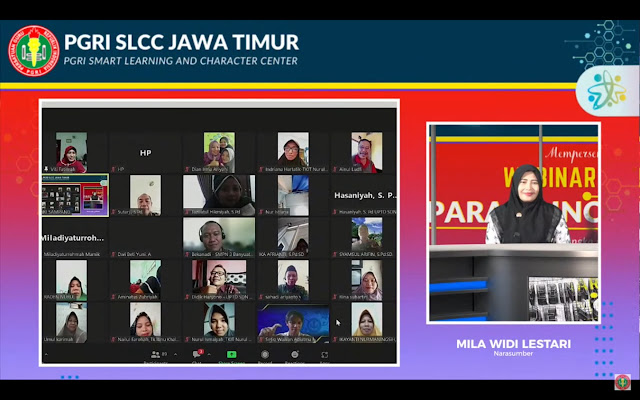Click the Zoom Apps icon in toolbar
The height and width of the screenshot is (400, 640).
click(324, 355)
